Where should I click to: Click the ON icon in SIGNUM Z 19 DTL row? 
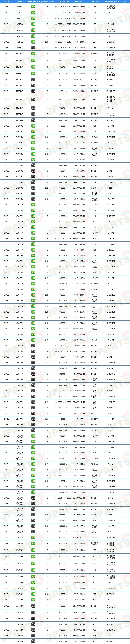click(x=33, y=177)
